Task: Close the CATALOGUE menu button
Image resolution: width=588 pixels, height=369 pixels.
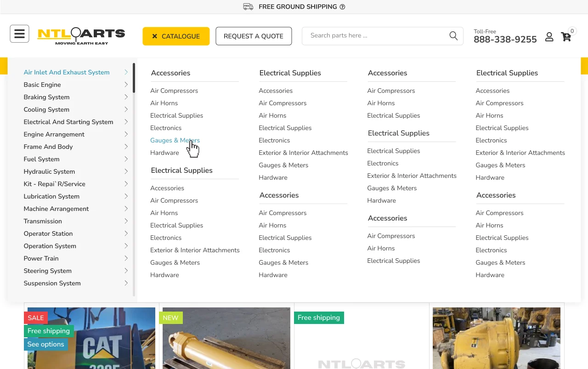Action: point(176,36)
